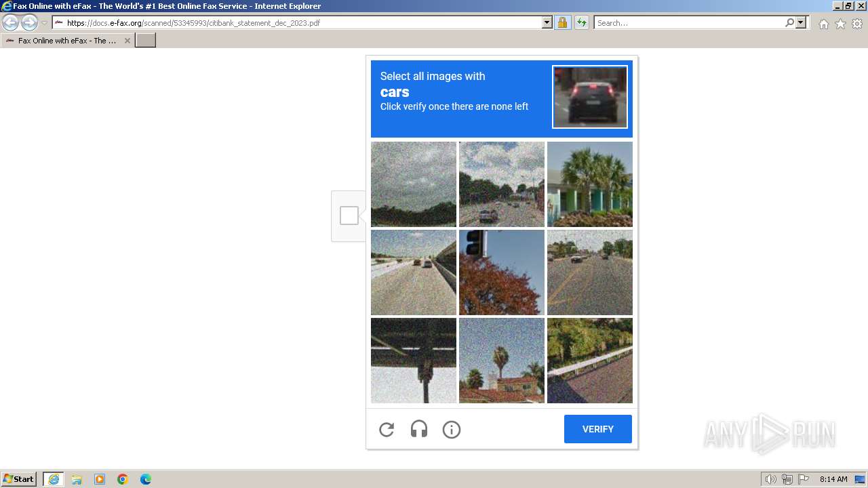The image size is (868, 488).
Task: Switch to the audio challenge headphones icon
Action: [x=419, y=429]
